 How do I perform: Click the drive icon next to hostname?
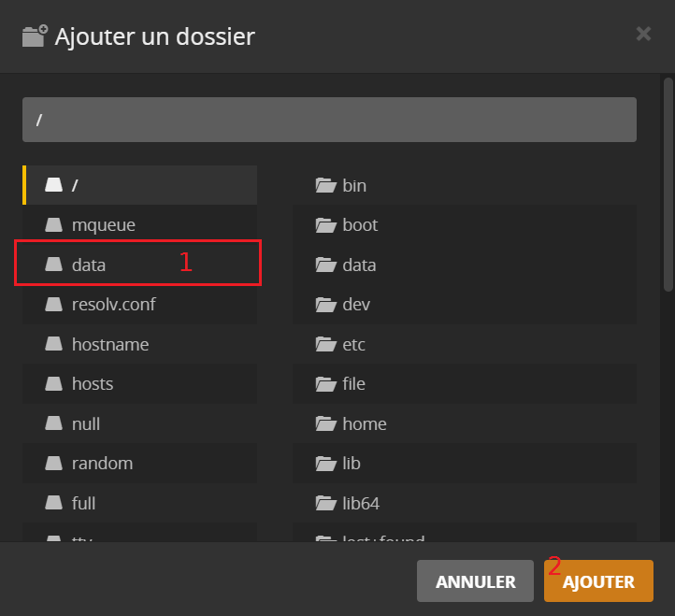[x=54, y=345]
